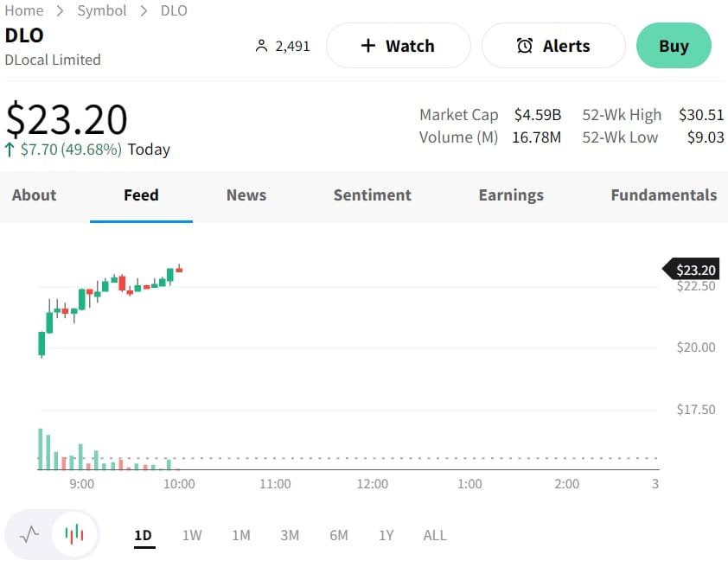
Task: View the Fundamentals tab
Action: (x=663, y=194)
